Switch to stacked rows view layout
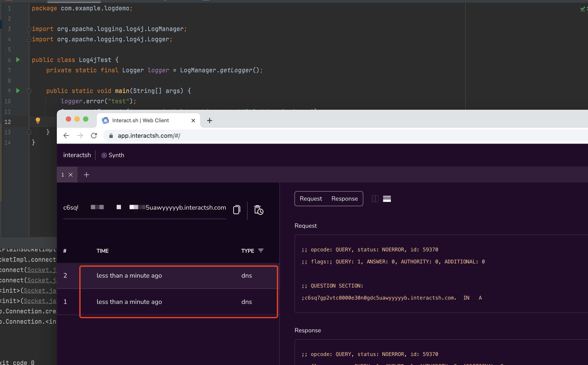This screenshot has height=365, width=588. (x=387, y=199)
